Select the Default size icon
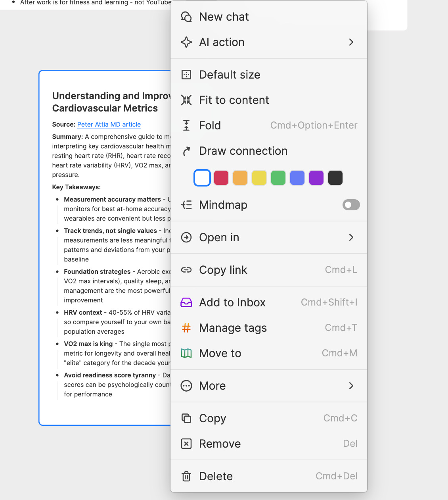Viewport: 448px width, 500px height. click(186, 75)
